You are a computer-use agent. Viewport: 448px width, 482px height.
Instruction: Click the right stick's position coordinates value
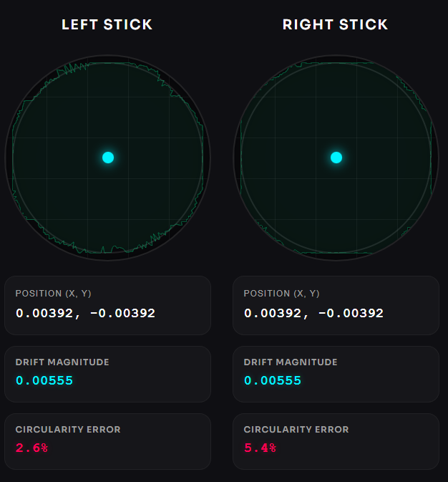313,313
